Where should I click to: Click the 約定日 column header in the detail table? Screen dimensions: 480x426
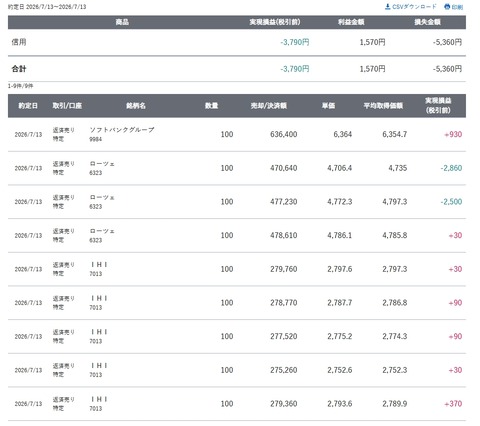click(28, 106)
